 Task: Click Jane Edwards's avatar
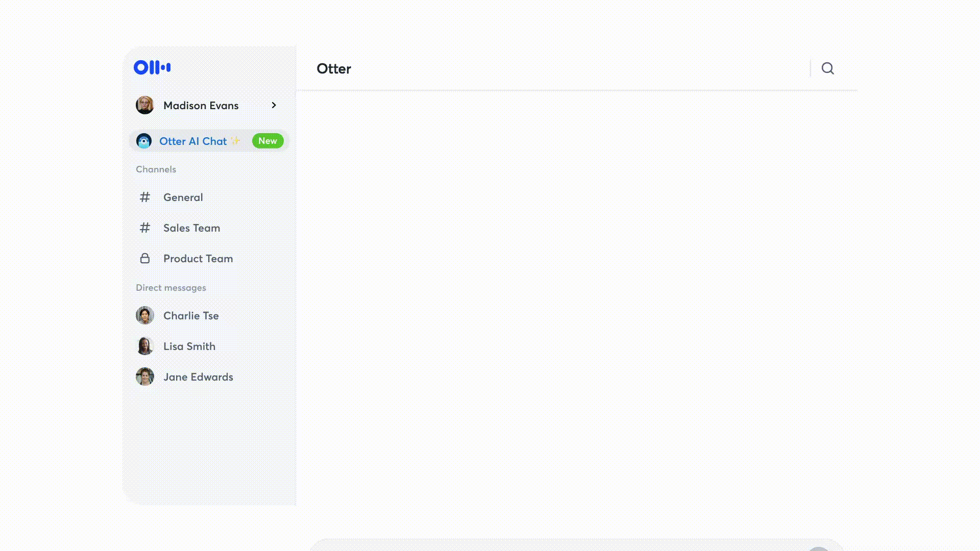click(x=144, y=377)
